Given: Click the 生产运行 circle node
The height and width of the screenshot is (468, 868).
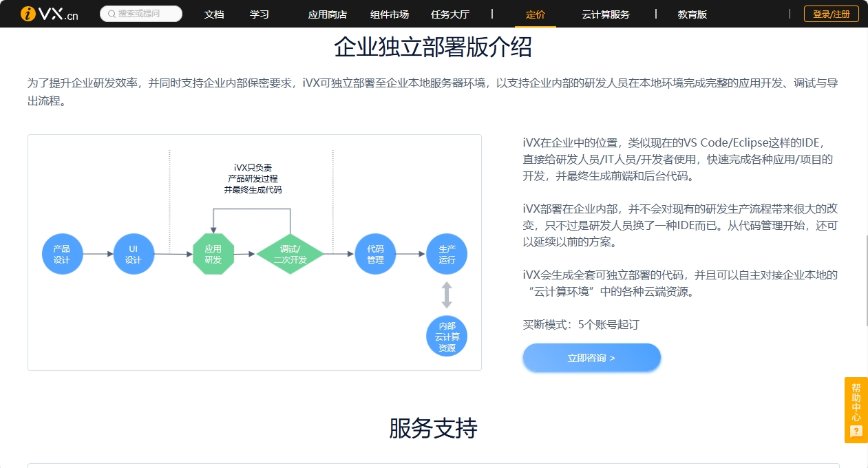Looking at the screenshot, I should pos(447,254).
